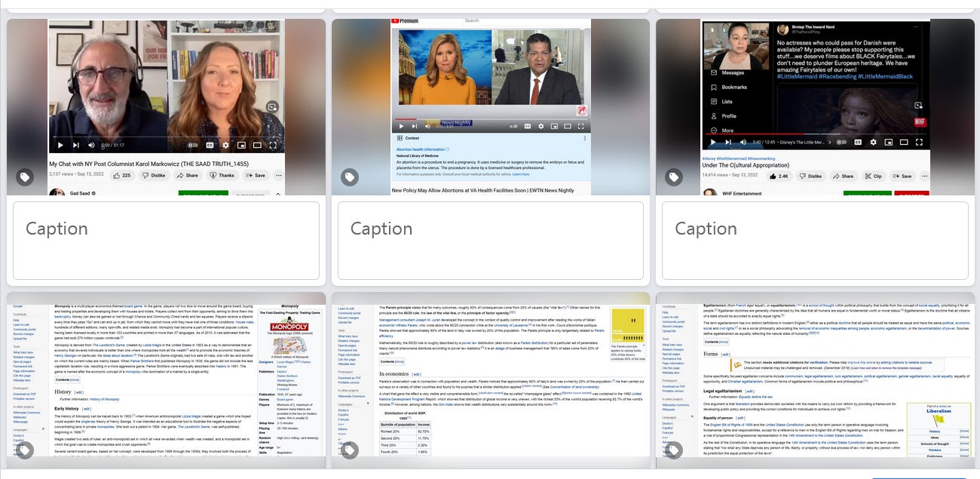This screenshot has width=980, height=479.
Task: Open the Context panel three-dot menu
Action: 584,138
